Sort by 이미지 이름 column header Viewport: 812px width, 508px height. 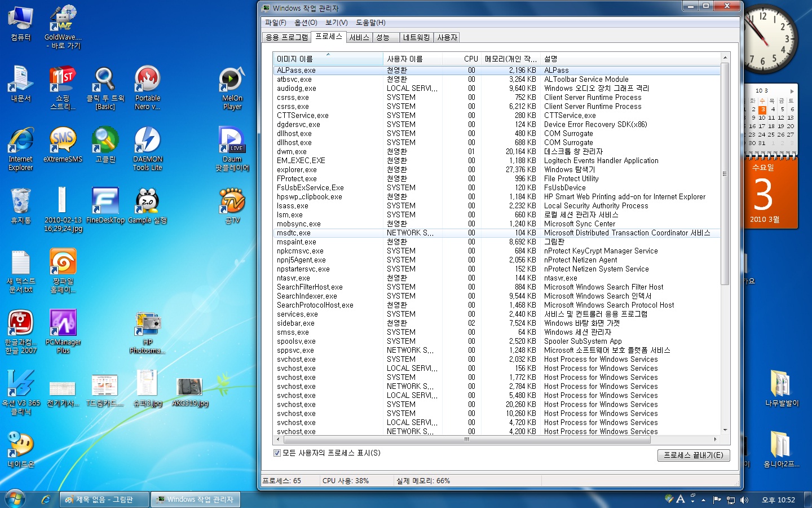click(x=328, y=59)
